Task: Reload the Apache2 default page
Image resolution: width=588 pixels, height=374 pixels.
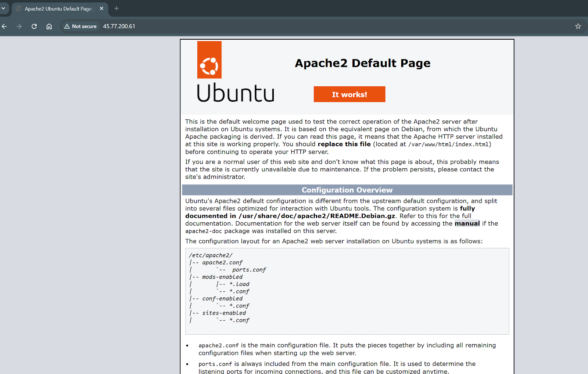Action: pyautogui.click(x=34, y=26)
